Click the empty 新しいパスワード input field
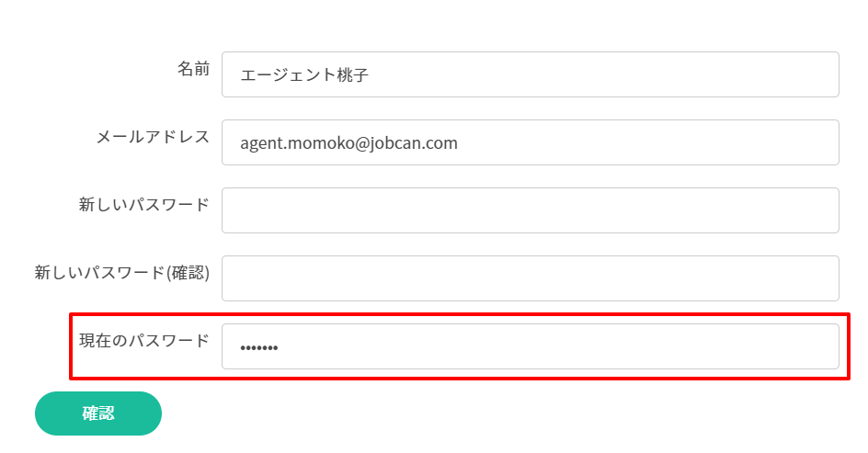The width and height of the screenshot is (868, 453). tap(530, 210)
